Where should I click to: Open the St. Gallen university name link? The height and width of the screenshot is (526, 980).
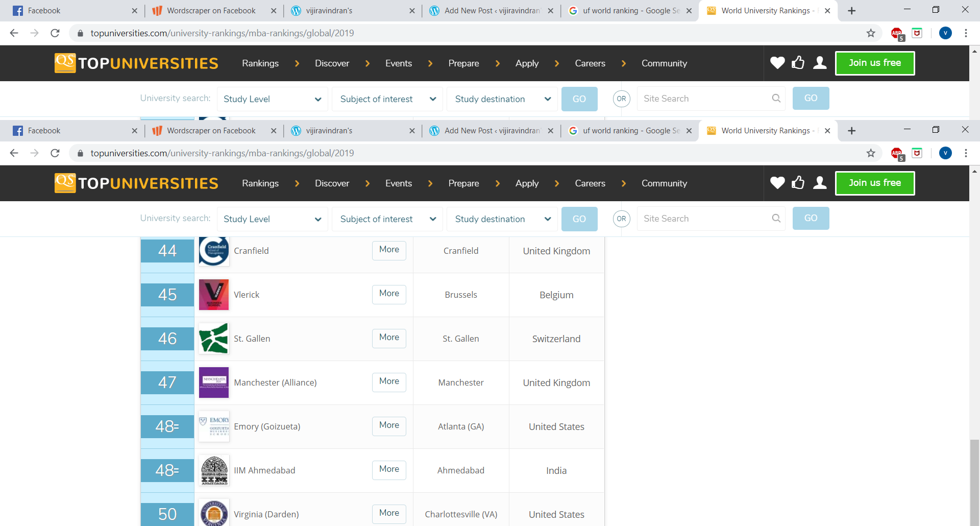[252, 339]
